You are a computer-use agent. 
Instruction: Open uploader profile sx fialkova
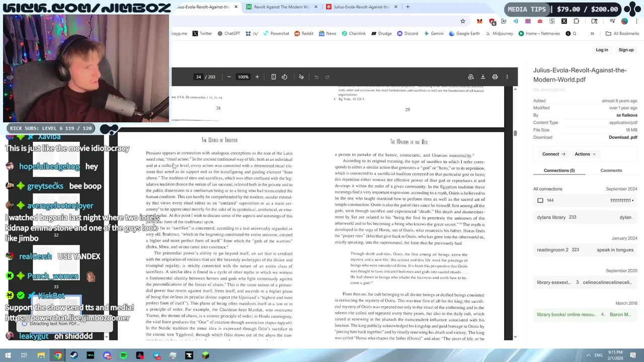pos(627,115)
